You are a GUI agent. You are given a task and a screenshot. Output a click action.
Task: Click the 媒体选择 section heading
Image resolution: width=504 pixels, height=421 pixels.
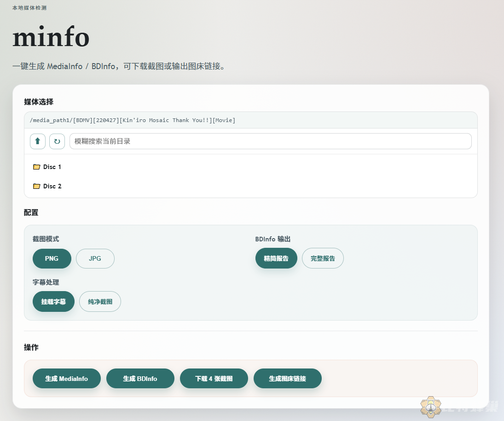point(39,102)
